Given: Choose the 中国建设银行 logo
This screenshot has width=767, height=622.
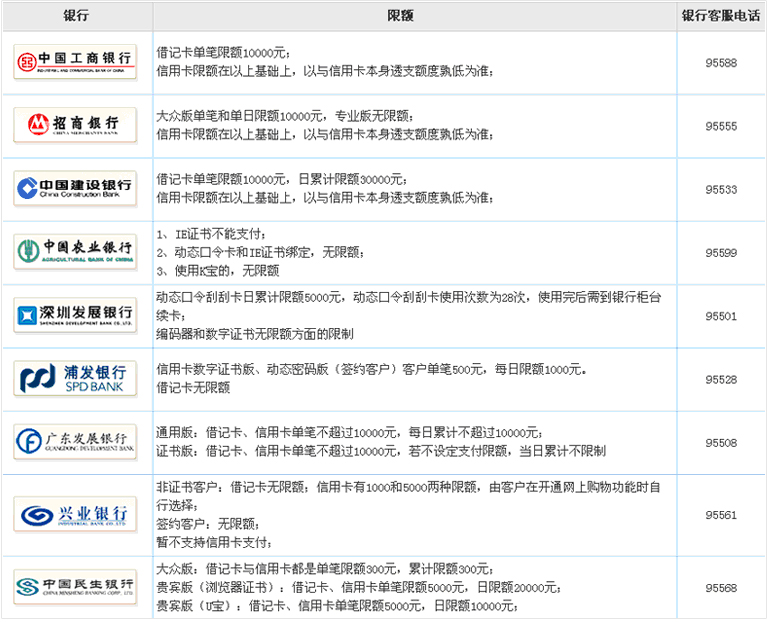Looking at the screenshot, I should (x=75, y=189).
